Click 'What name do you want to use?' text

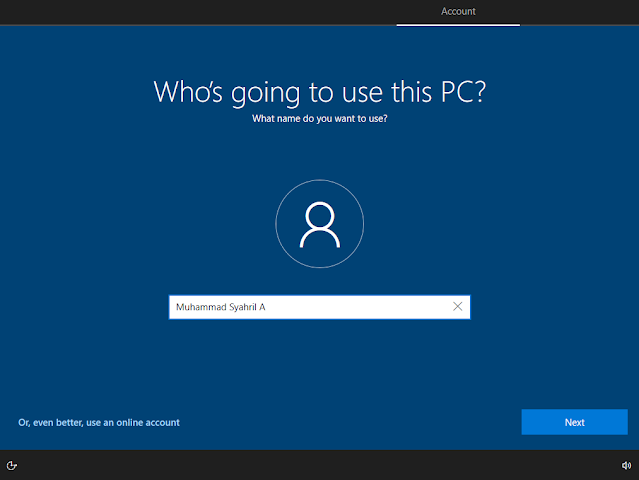320,119
